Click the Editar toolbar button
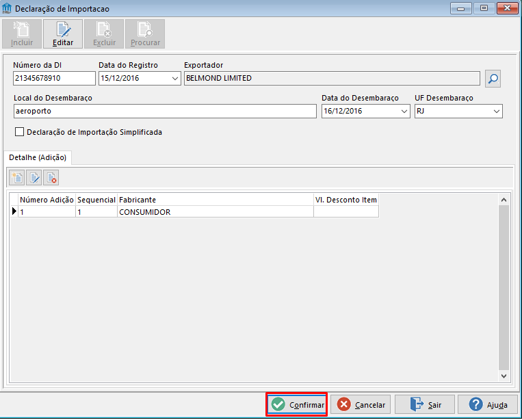Screen dimensions: 522x420 pos(63,34)
